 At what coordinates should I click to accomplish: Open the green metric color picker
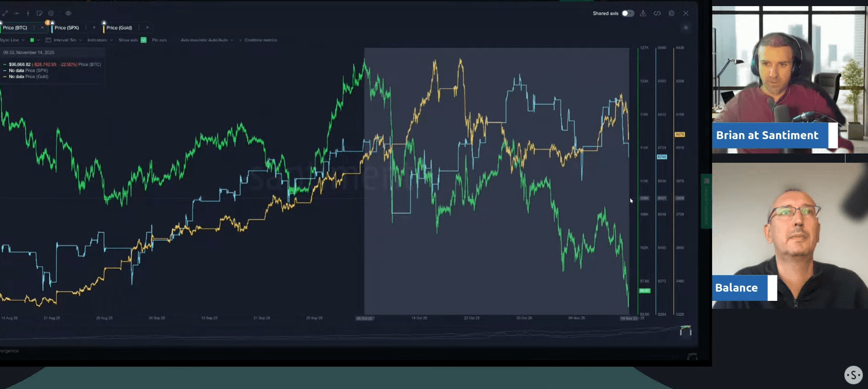33,40
